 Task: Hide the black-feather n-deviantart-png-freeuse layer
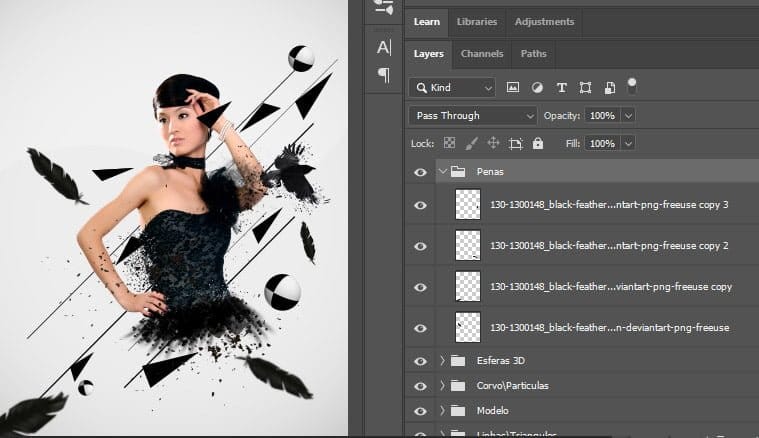420,328
